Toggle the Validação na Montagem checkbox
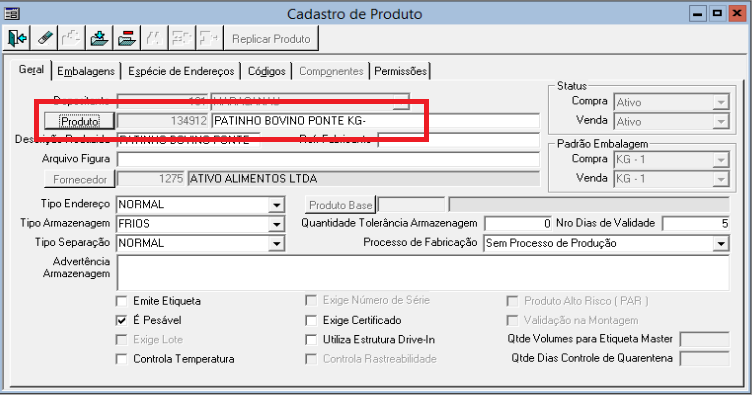This screenshot has width=752, height=395. [513, 320]
